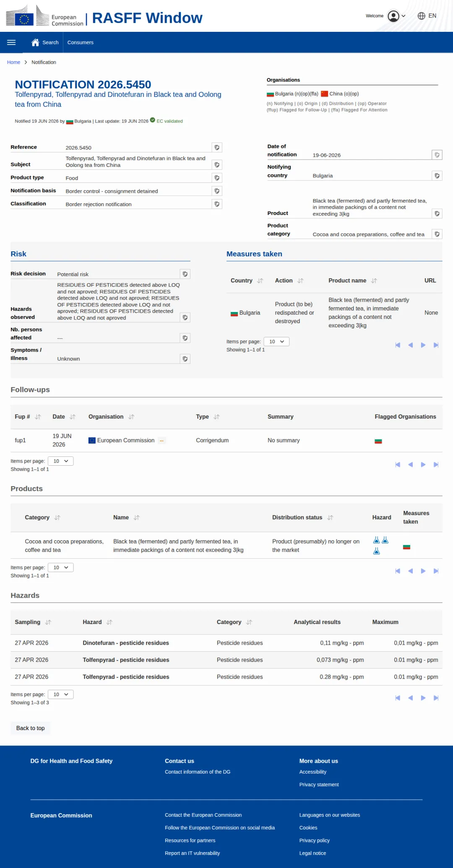Open Follow the European Commission on social media

pos(220,828)
